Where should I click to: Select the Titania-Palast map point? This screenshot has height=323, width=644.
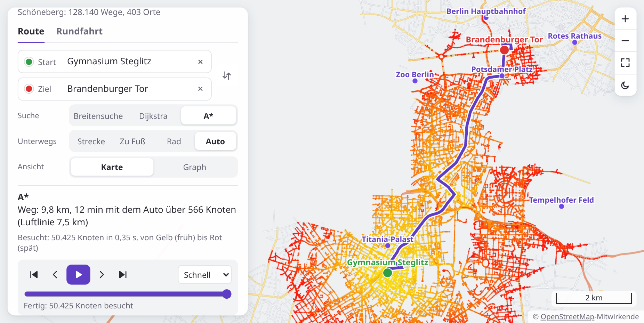pos(388,245)
